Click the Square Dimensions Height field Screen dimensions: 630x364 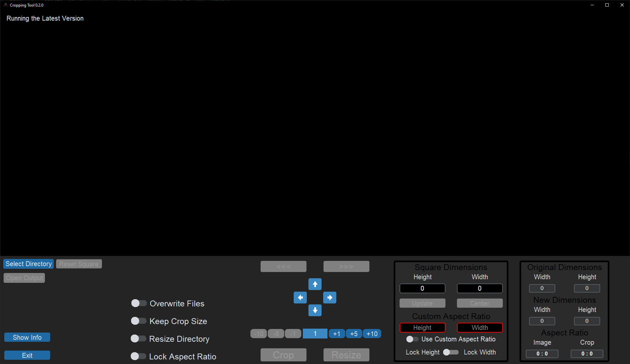coord(422,288)
